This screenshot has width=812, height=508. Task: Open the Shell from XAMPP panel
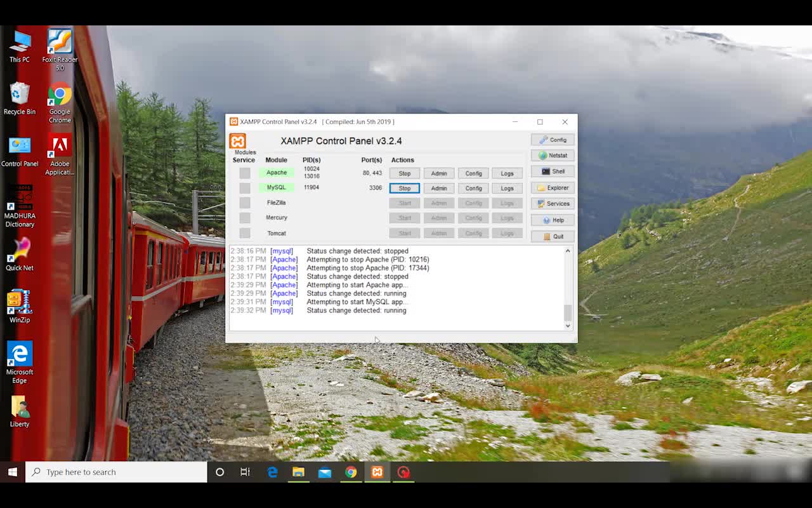point(553,171)
